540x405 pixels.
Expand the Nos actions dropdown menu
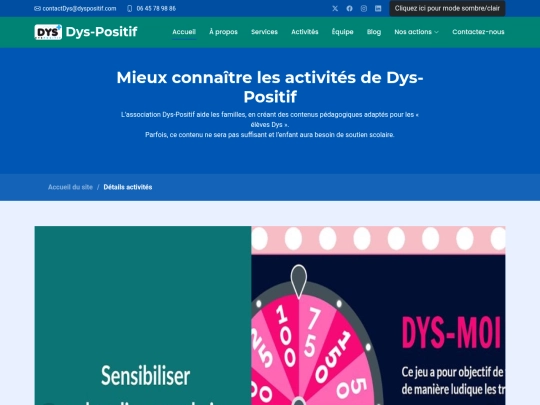tap(416, 32)
